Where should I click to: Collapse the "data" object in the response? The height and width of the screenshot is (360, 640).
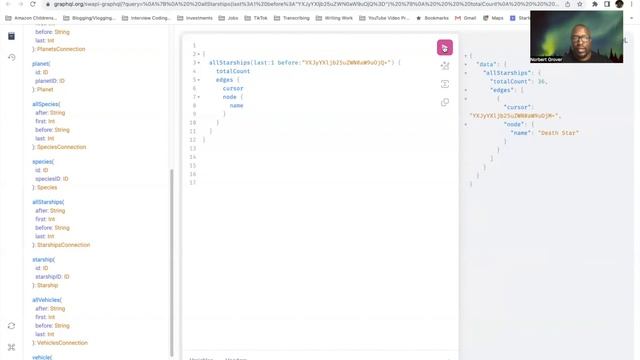466,64
